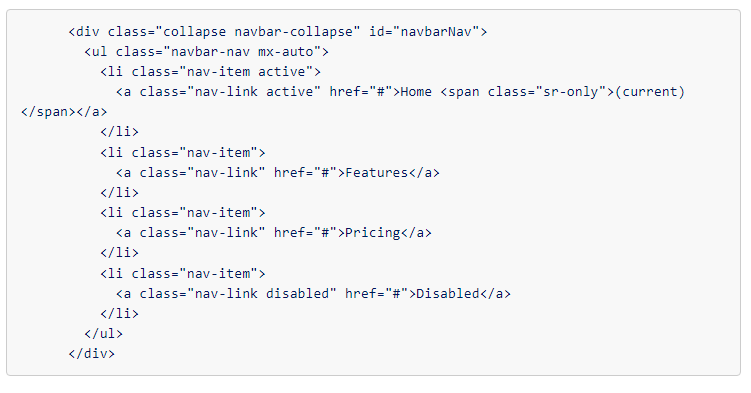This screenshot has height=393, width=751.
Task: Click the li opening tag above Pricing anchor
Action: [x=182, y=213]
